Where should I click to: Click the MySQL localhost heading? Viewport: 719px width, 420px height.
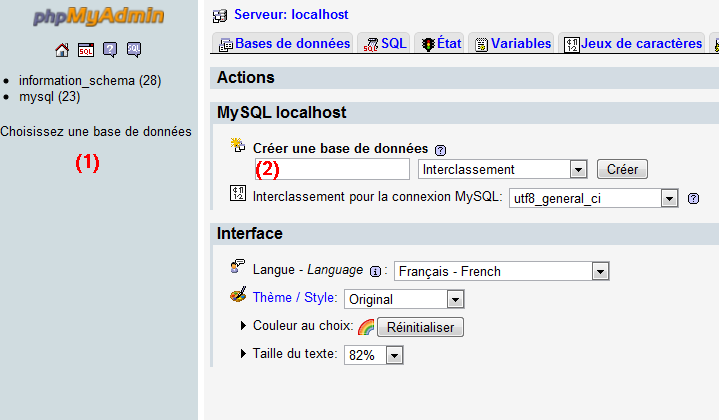point(282,112)
